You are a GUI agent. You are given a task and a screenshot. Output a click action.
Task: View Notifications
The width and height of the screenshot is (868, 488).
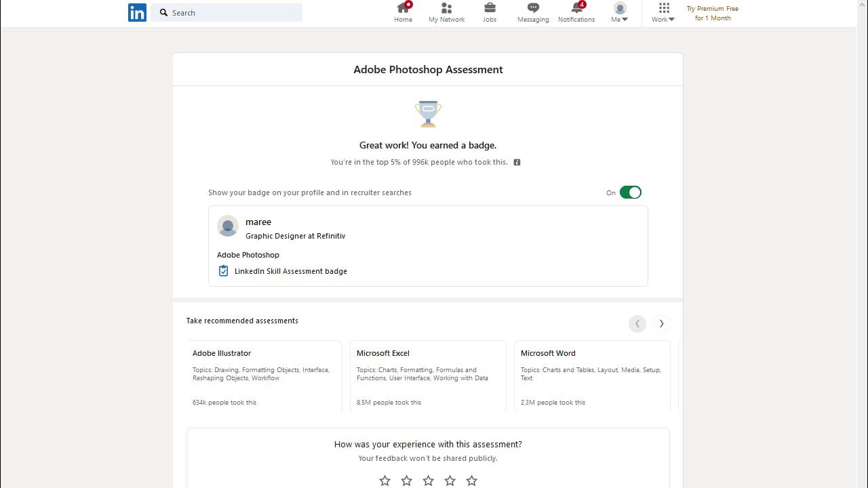coord(576,13)
